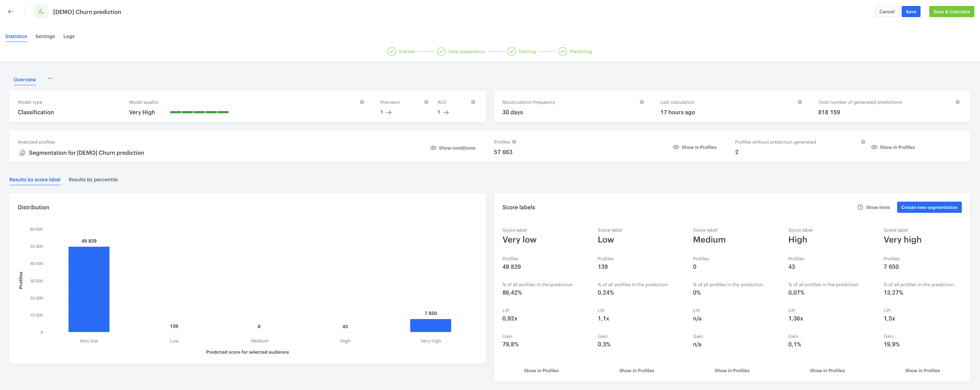Click the Show hints question icon

click(x=860, y=208)
